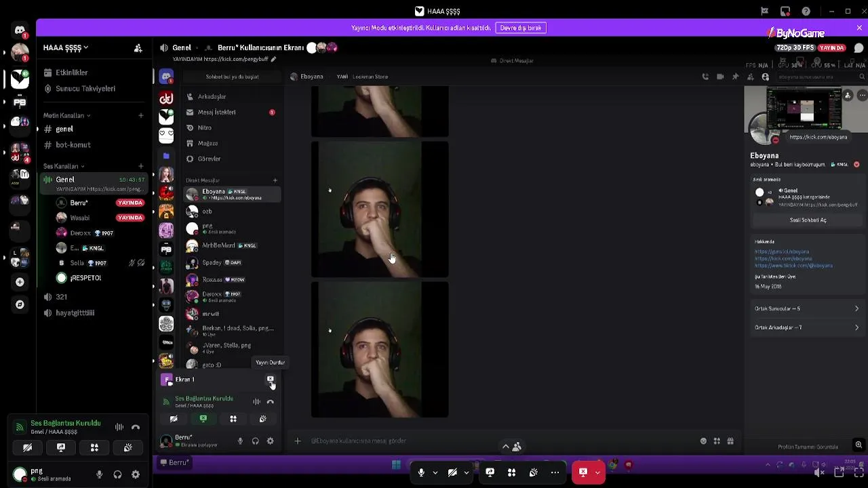The width and height of the screenshot is (868, 488).
Task: Show chat via speech bubble icon
Action: [x=859, y=48]
